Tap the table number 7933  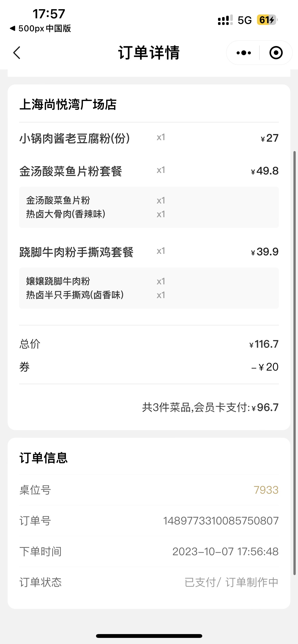[266, 490]
